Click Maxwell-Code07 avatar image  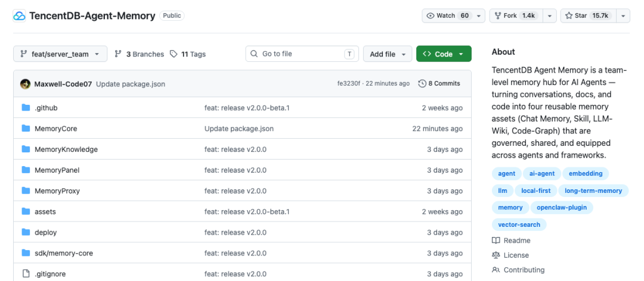[25, 84]
